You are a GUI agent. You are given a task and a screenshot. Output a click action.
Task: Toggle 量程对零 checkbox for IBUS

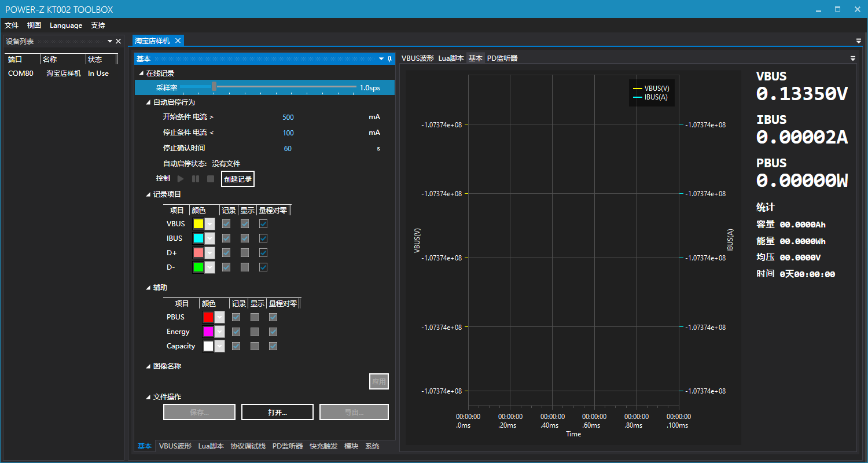click(x=263, y=238)
